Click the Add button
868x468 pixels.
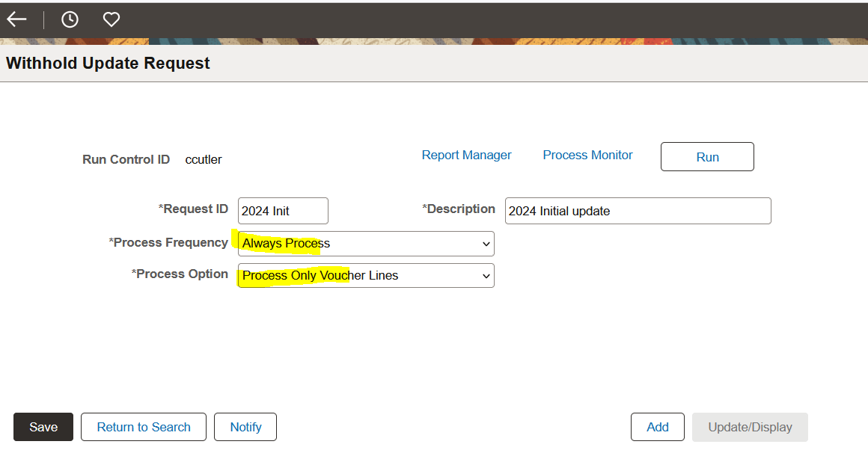(x=657, y=427)
